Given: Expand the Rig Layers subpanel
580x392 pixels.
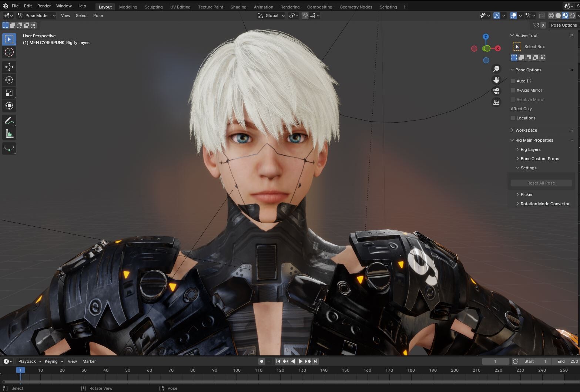Looking at the screenshot, I should pyautogui.click(x=530, y=149).
